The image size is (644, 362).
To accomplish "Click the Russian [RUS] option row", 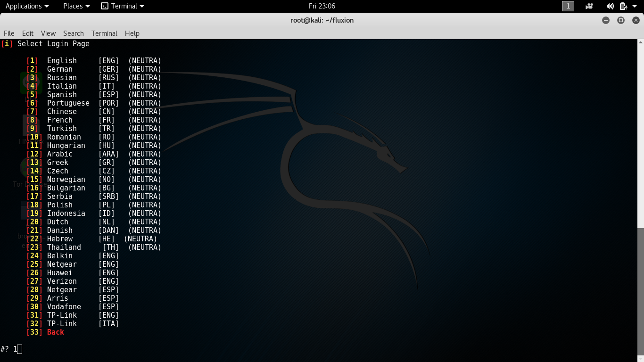I will [94, 78].
